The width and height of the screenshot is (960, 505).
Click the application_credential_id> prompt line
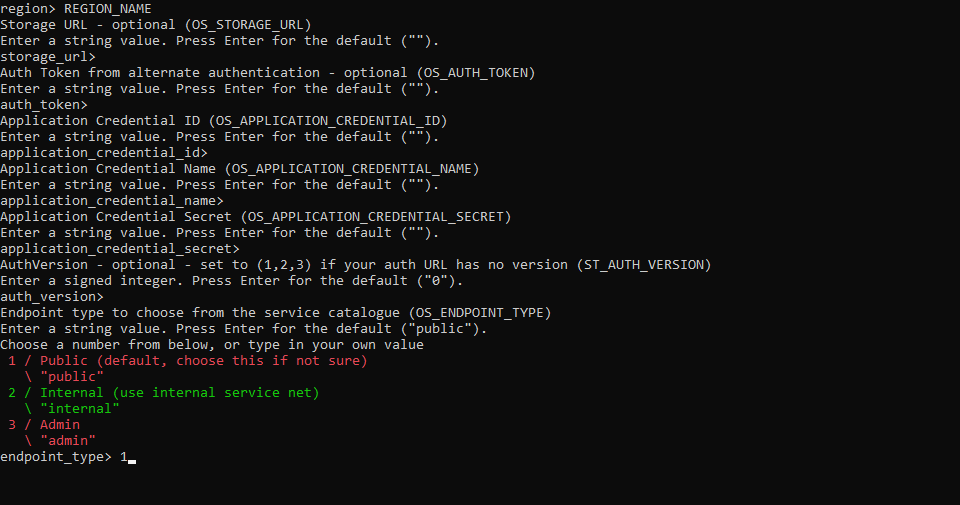point(103,153)
